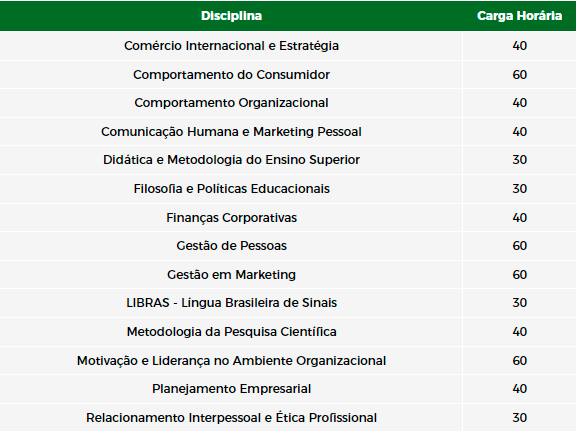Click LIBRAS - Língua Brasileira de Sinais
Viewport: 576px width, 431px height.
point(231,303)
